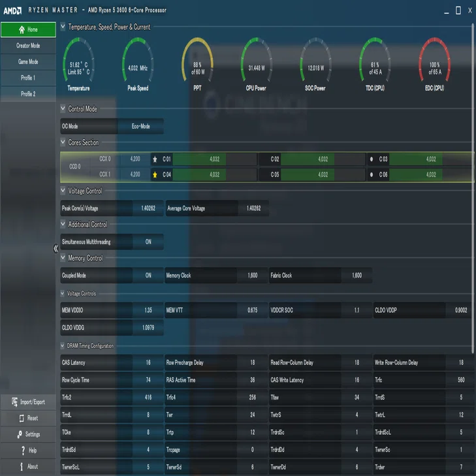
Task: Click the gold star icon next to core C04
Action: 155,174
